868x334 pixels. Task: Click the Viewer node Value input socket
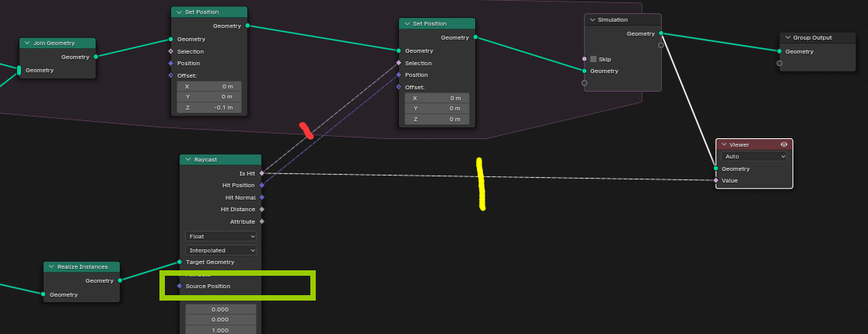[x=716, y=180]
